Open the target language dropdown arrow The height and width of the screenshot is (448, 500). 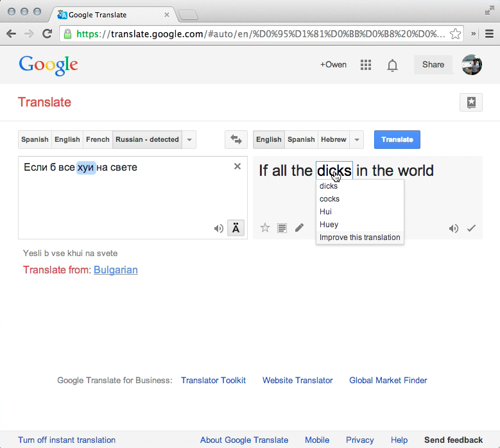(x=357, y=140)
